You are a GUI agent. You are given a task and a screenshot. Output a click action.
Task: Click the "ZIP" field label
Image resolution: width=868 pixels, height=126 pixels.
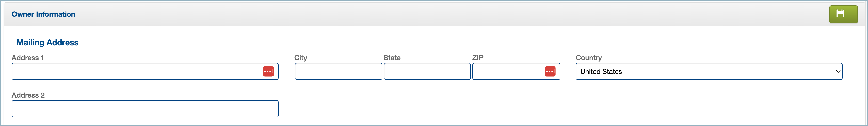[x=477, y=58]
